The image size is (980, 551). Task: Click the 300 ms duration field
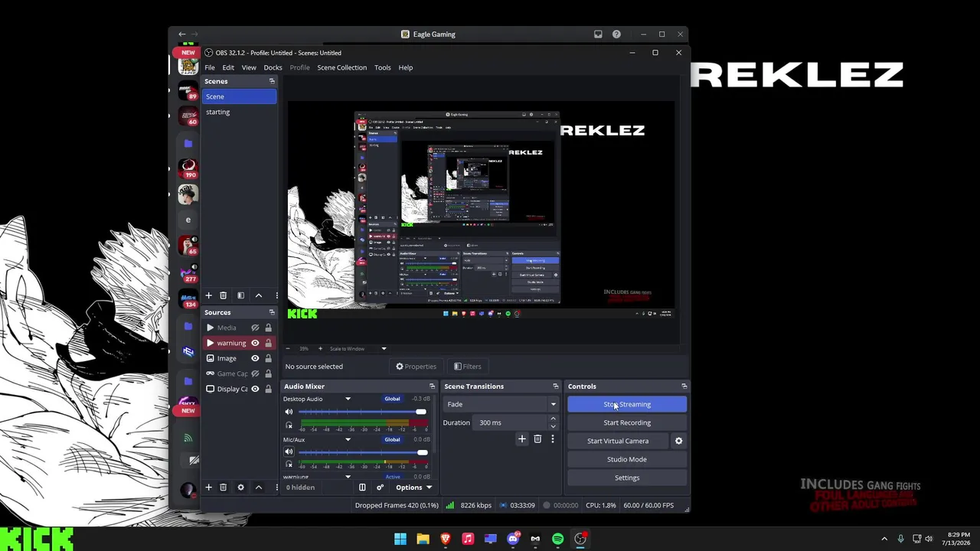click(x=511, y=422)
